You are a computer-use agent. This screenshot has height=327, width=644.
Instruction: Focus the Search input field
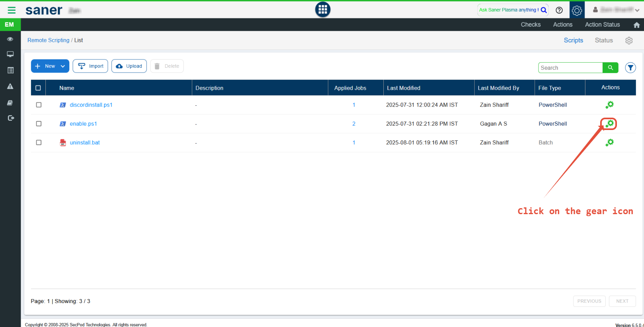coord(571,68)
